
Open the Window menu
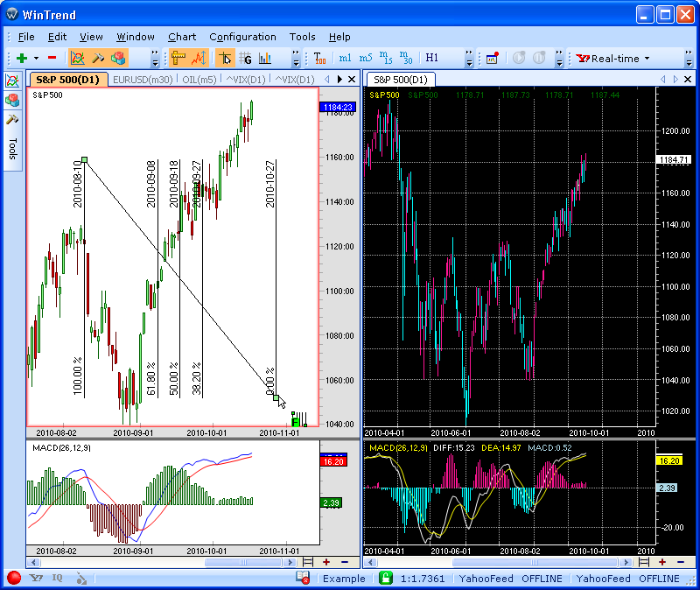click(136, 37)
